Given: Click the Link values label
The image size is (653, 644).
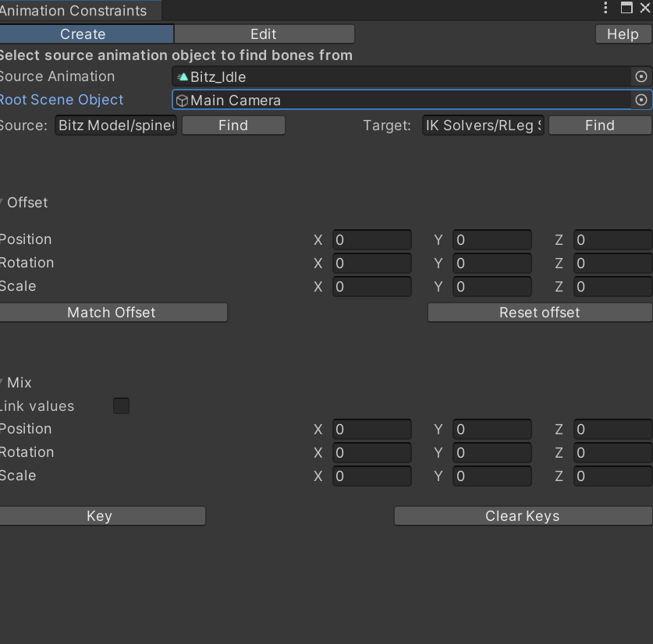Looking at the screenshot, I should 37,406.
